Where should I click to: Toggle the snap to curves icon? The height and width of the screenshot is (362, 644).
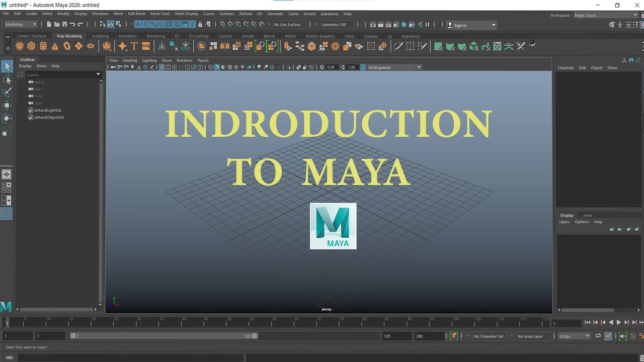coord(230,24)
